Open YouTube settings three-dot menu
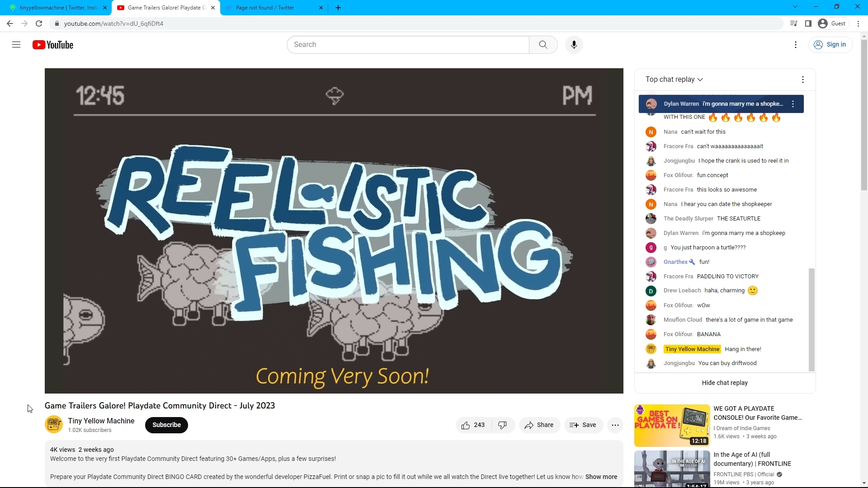 (796, 45)
